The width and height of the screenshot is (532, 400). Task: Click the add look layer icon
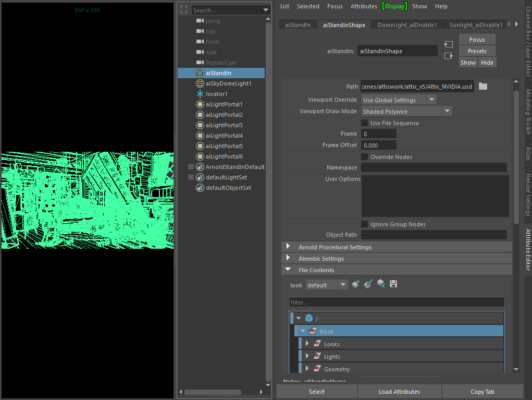(356, 284)
